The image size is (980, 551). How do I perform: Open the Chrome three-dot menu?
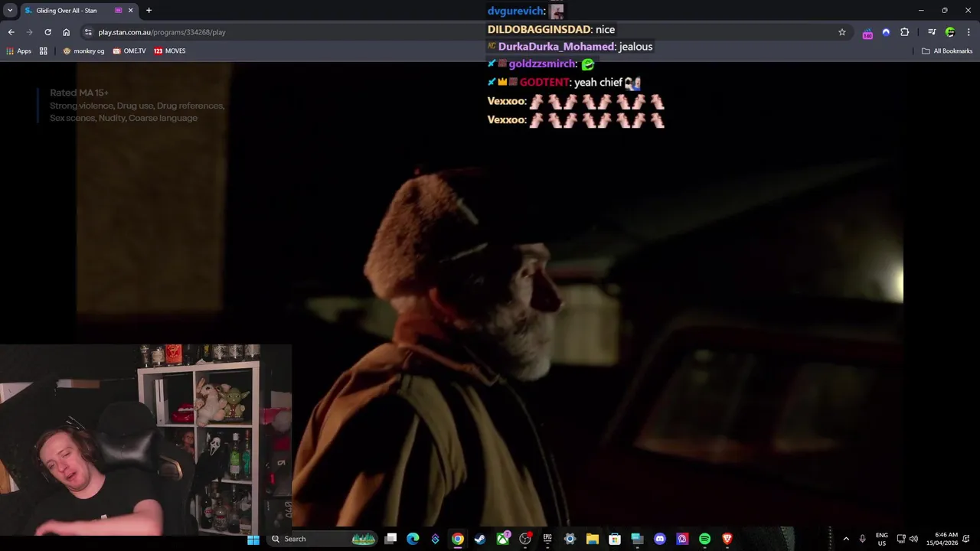click(x=969, y=32)
